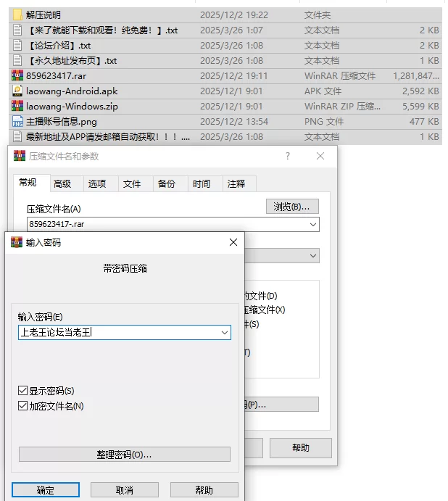The height and width of the screenshot is (501, 448).
Task: Open the dropdown below the archive name field
Action: [313, 256]
